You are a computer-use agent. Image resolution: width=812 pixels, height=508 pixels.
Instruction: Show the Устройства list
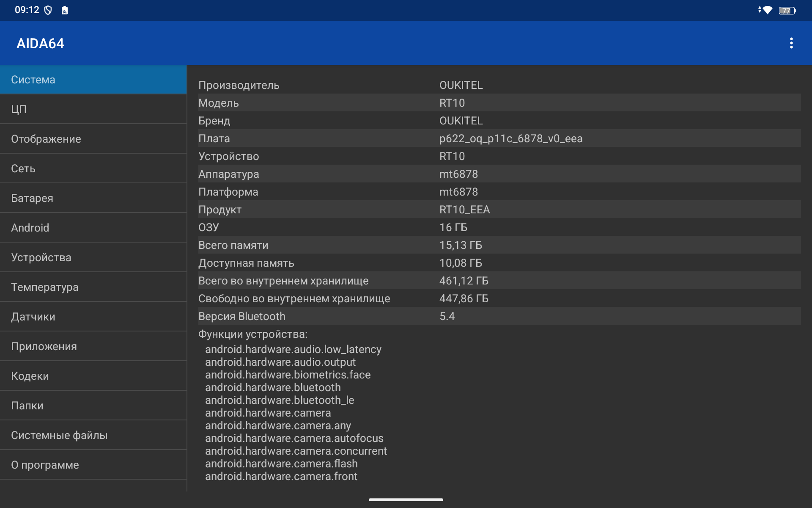click(93, 257)
